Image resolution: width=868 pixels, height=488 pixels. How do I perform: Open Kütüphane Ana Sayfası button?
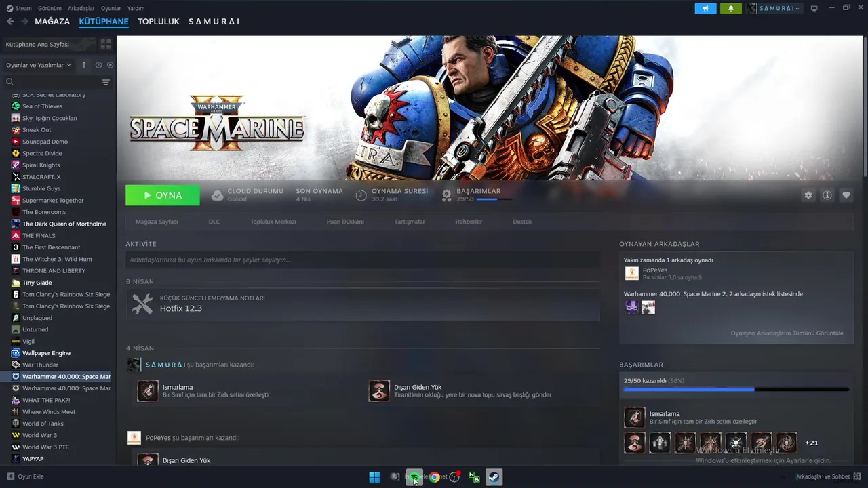49,44
